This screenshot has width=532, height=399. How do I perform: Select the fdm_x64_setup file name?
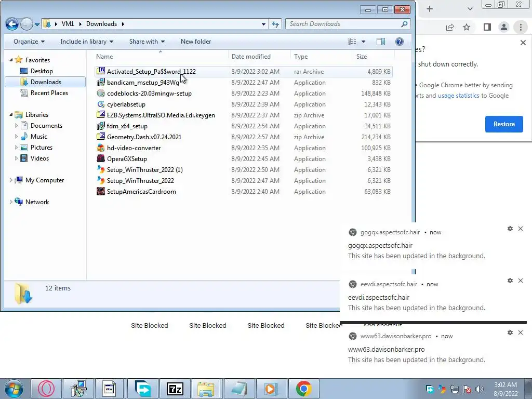click(127, 126)
